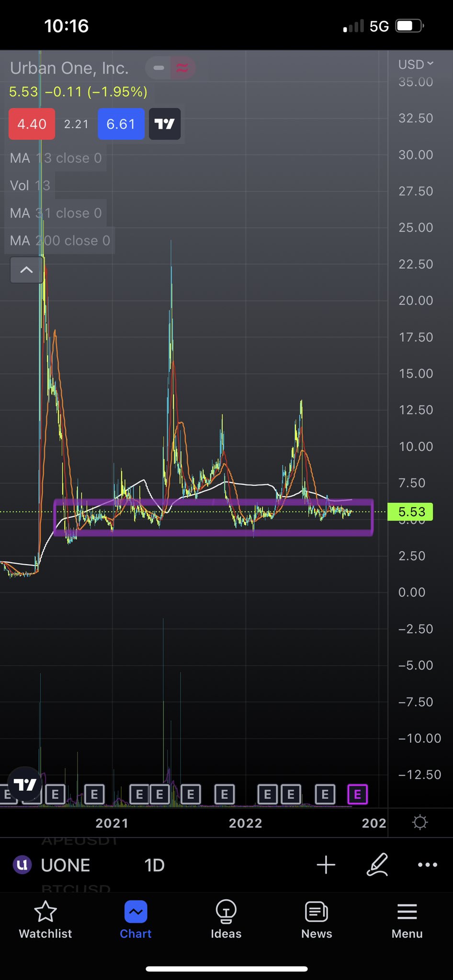Switch to the Watchlist tab

point(45,920)
